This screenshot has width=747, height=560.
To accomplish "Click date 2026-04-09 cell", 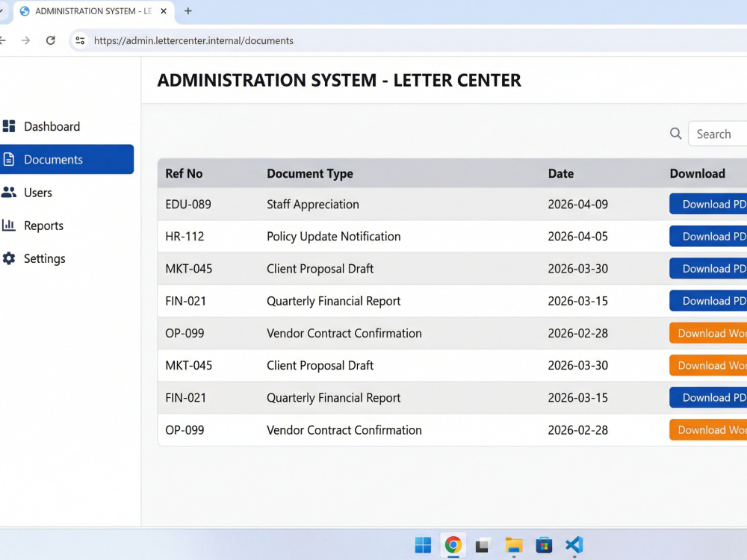I will (x=578, y=205).
